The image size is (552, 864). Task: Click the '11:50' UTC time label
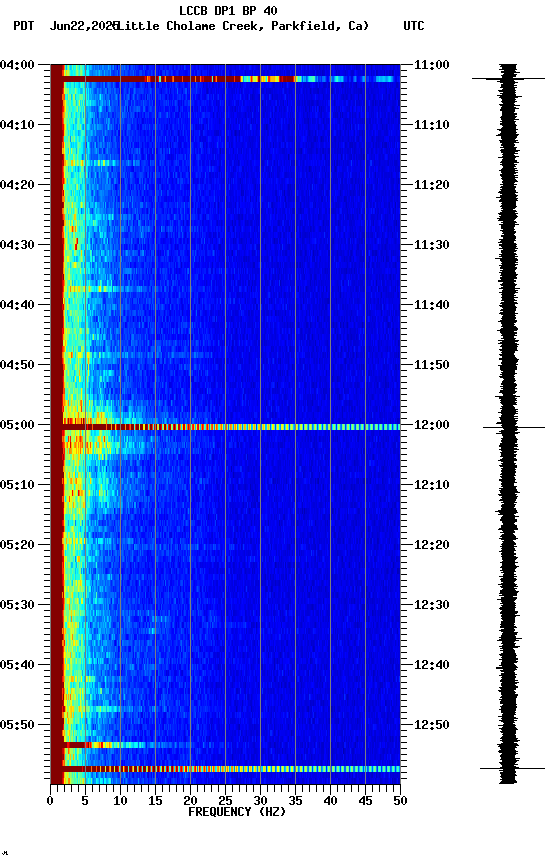tap(432, 365)
